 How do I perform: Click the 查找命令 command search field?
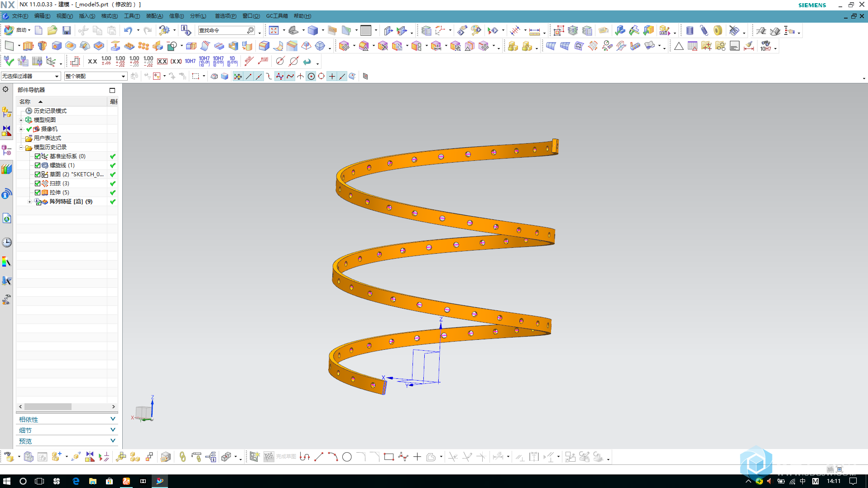pos(227,30)
